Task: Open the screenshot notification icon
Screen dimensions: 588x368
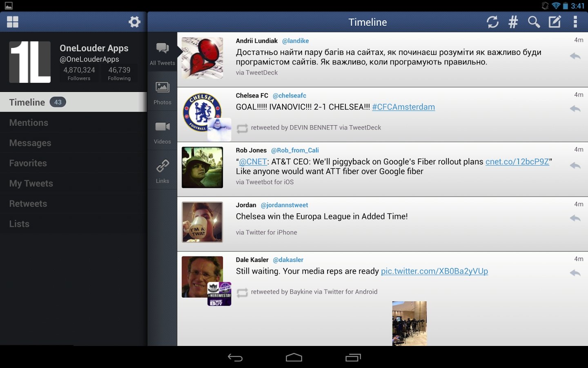Action: (9, 6)
